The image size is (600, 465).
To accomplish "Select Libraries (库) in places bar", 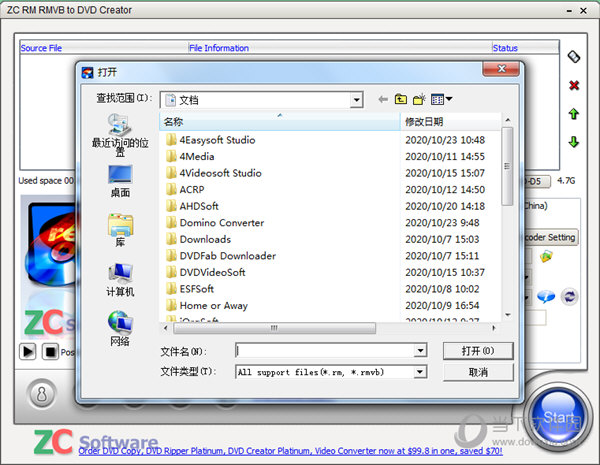I will tap(120, 230).
